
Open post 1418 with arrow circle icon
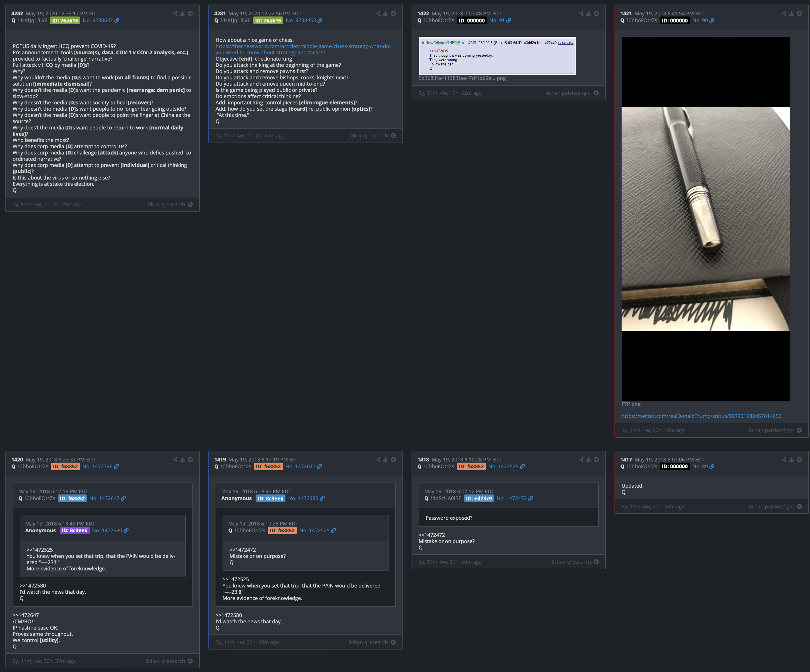596,459
